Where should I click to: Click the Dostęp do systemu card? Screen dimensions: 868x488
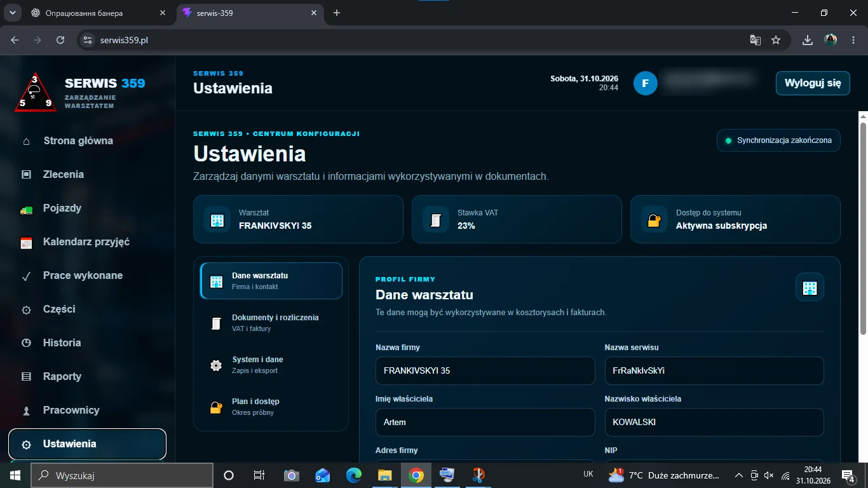pyautogui.click(x=735, y=219)
